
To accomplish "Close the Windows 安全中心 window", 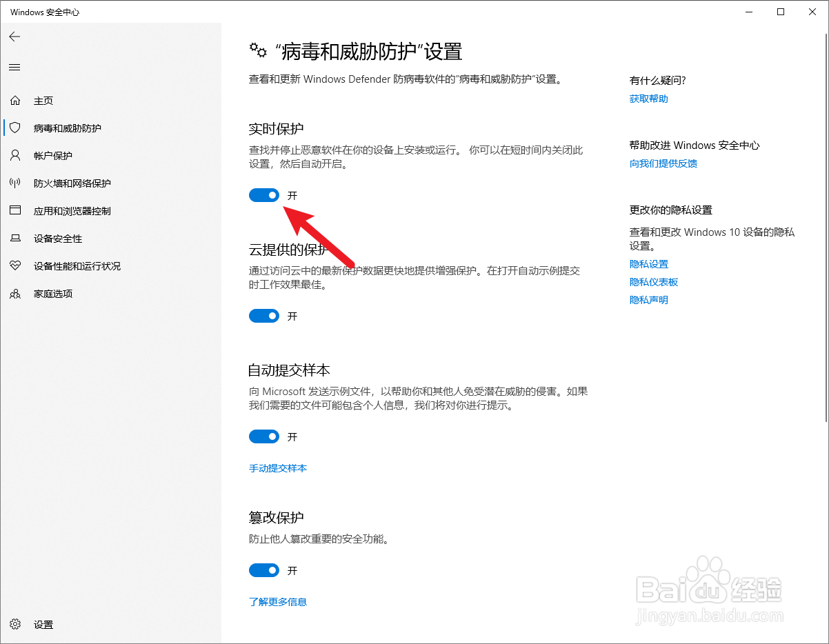I will click(812, 12).
